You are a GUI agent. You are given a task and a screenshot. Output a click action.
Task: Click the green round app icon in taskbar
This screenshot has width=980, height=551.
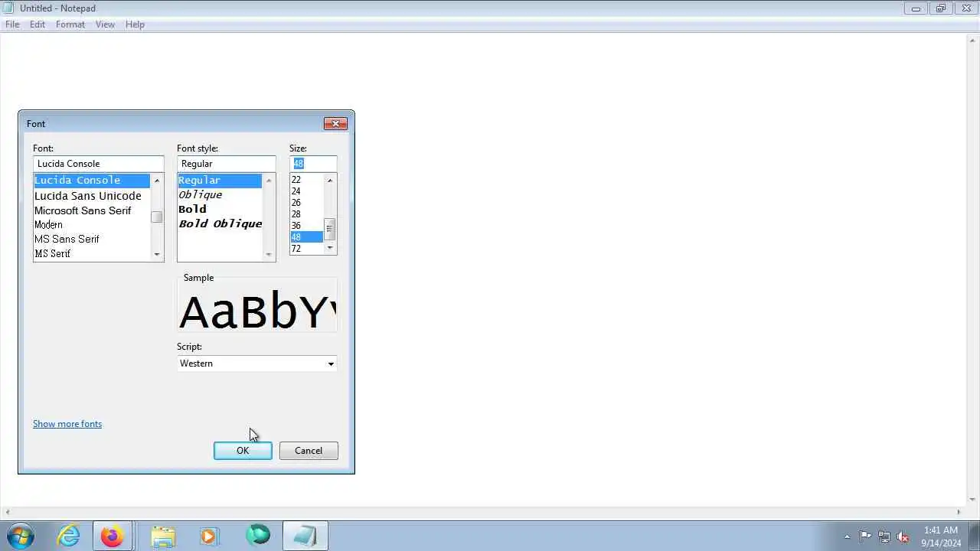[258, 535]
